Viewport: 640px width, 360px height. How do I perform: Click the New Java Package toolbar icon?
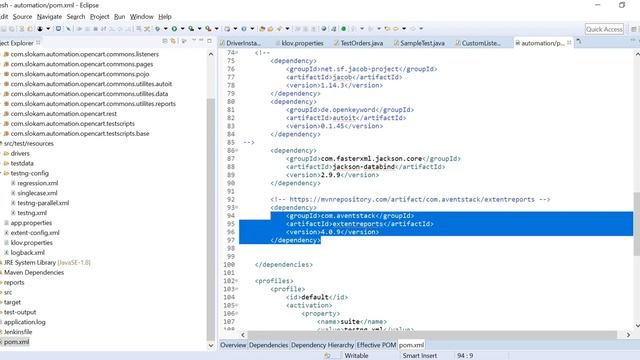point(227,29)
